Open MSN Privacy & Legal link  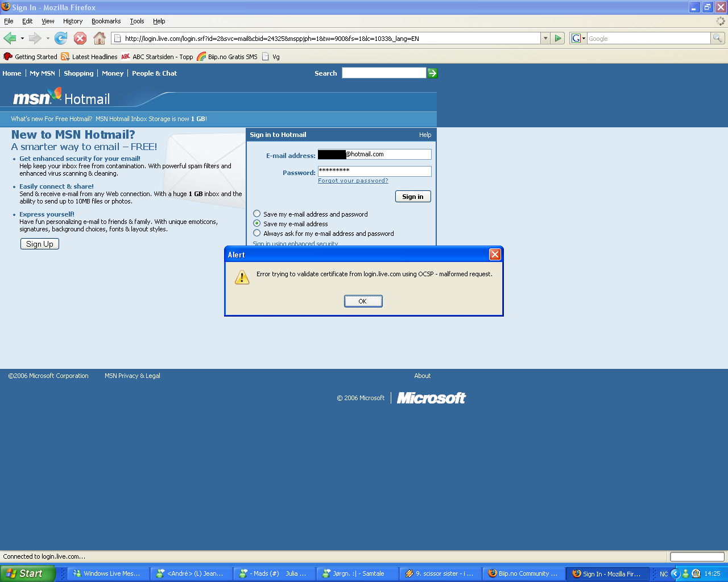pyautogui.click(x=133, y=376)
